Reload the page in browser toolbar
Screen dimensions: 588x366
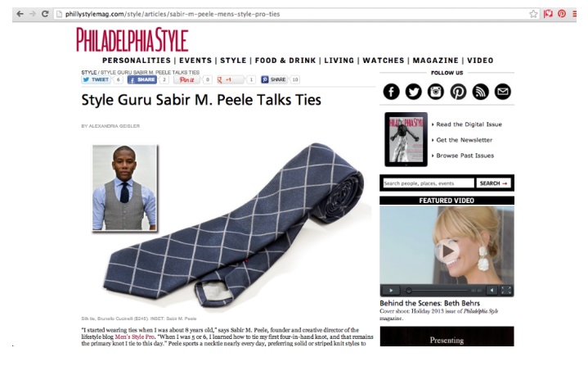[x=45, y=14]
